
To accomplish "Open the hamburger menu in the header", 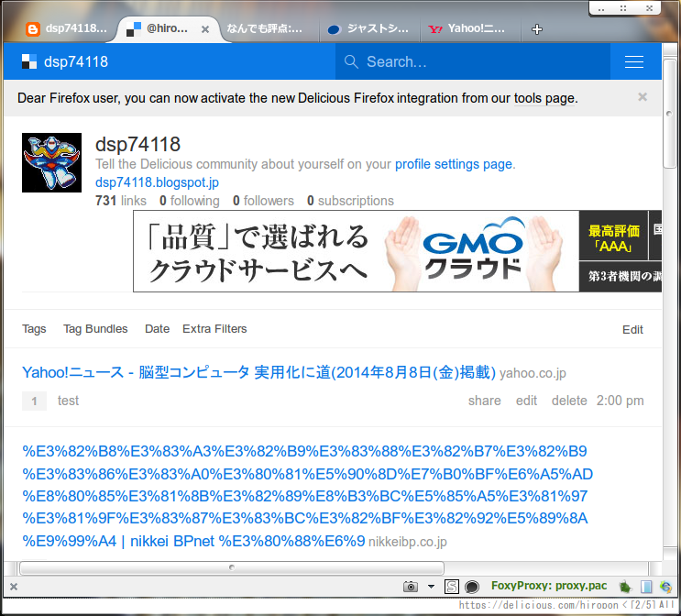I will 633,61.
